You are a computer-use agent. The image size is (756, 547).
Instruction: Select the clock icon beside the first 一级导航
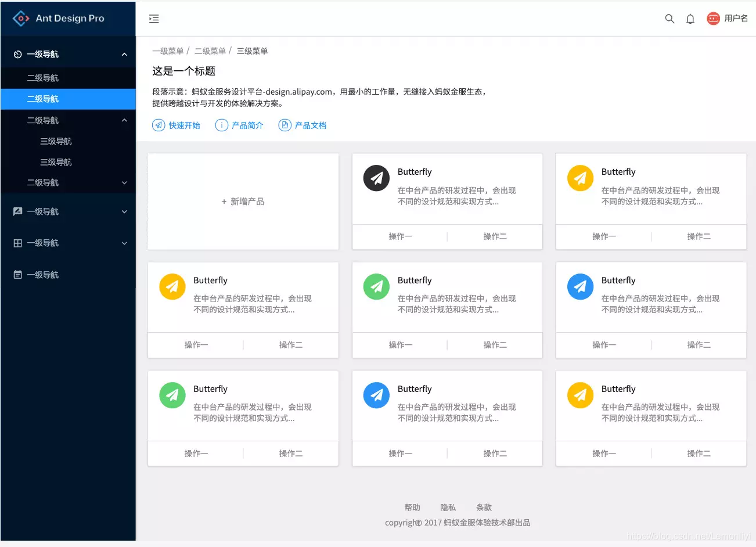(x=17, y=53)
